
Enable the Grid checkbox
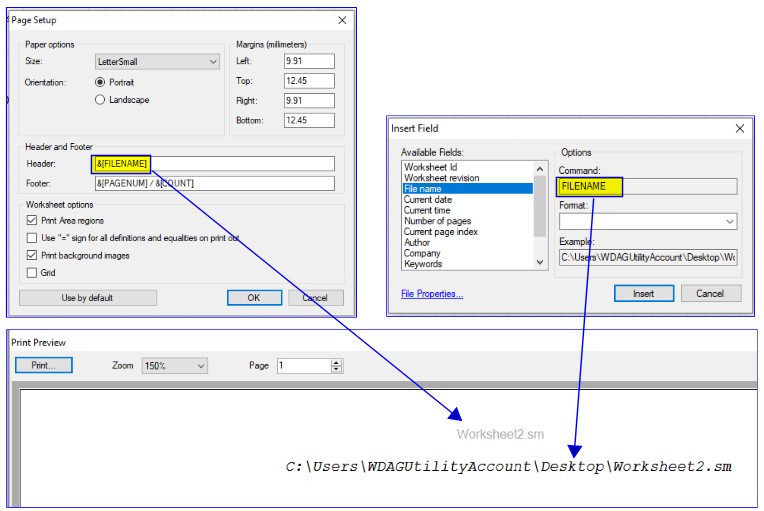coord(33,272)
